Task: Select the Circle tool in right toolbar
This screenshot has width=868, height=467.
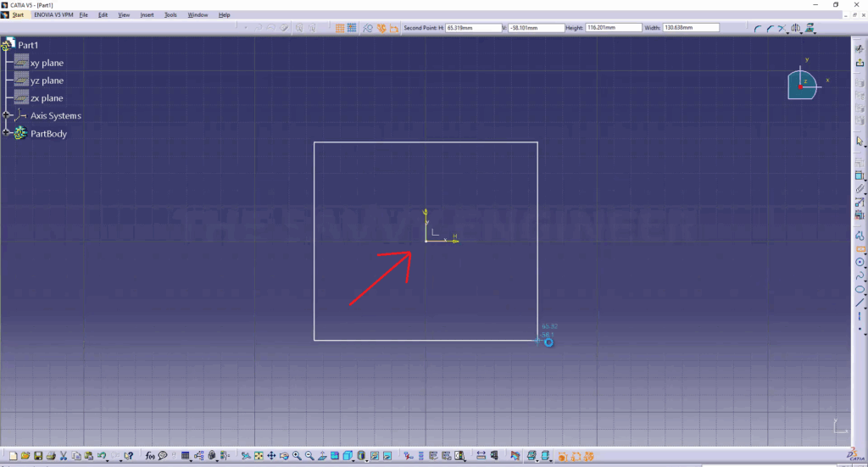Action: point(860,263)
